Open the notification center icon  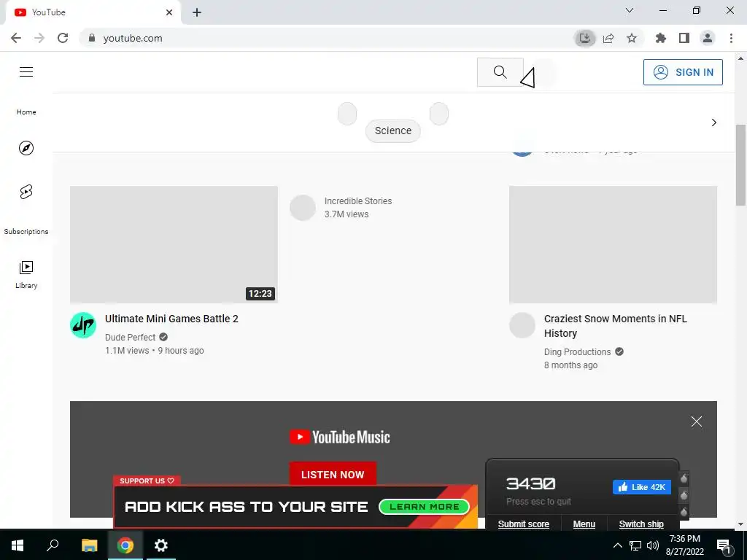[724, 545]
